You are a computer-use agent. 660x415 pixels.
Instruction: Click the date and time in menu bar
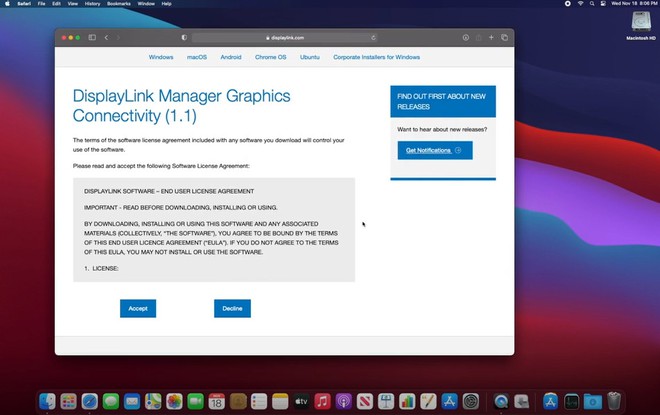click(x=635, y=3)
